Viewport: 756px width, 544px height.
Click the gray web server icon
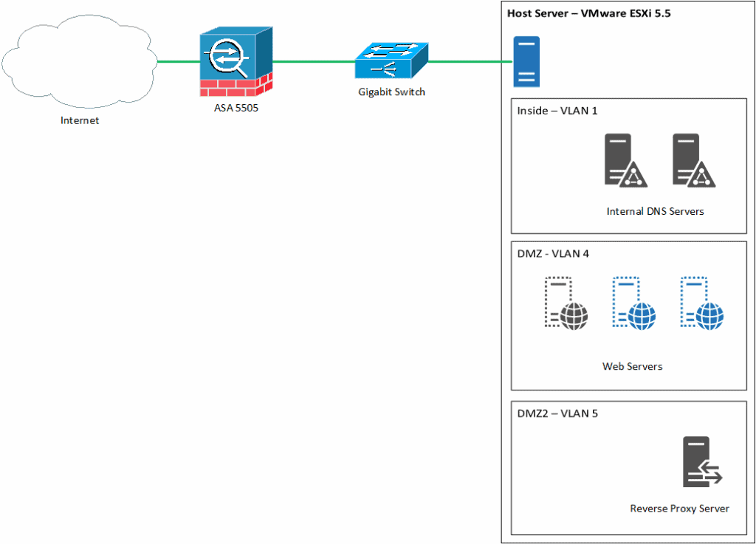(x=566, y=303)
